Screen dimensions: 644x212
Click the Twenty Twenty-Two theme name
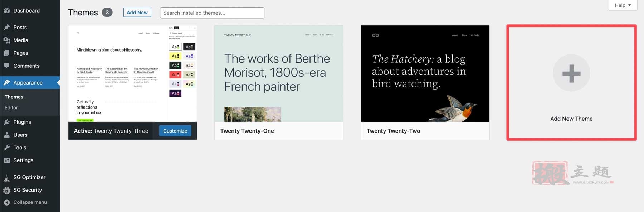pyautogui.click(x=394, y=131)
